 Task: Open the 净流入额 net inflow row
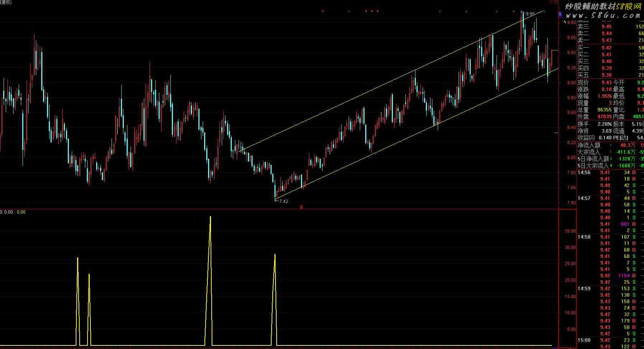click(x=610, y=145)
